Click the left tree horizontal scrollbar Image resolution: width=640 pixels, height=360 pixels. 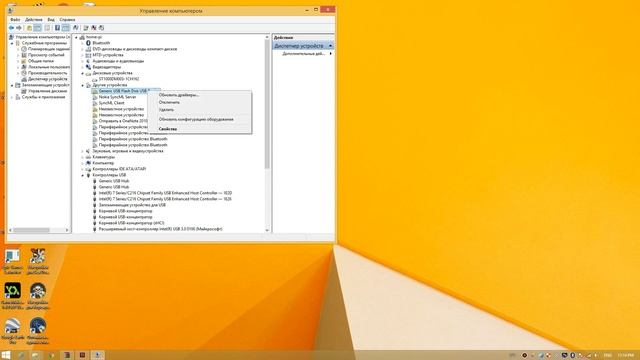coord(31,230)
